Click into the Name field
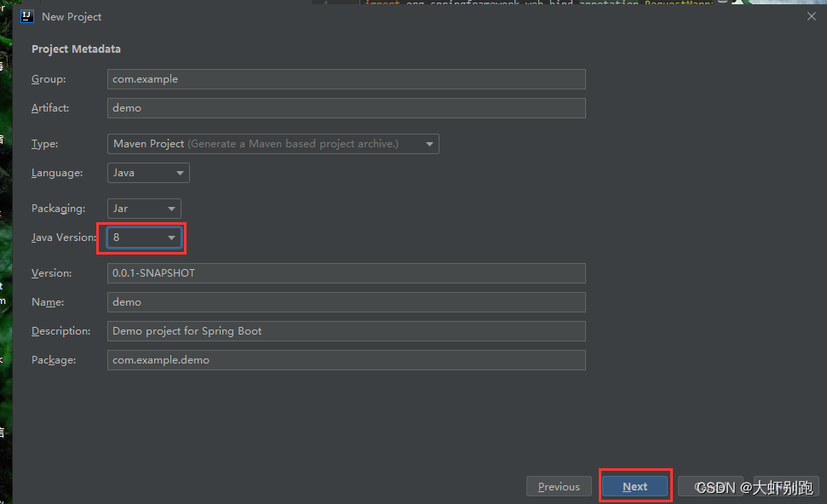Viewport: 827px width, 504px height. coord(347,302)
